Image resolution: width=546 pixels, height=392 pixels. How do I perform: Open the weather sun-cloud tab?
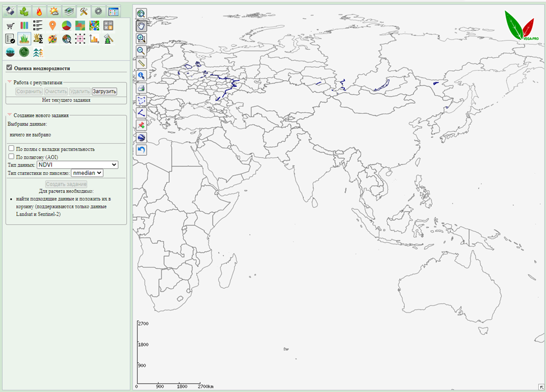coord(54,11)
